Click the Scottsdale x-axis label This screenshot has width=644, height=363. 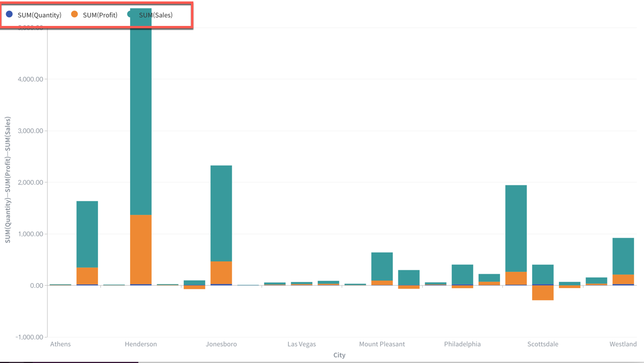[x=543, y=344]
